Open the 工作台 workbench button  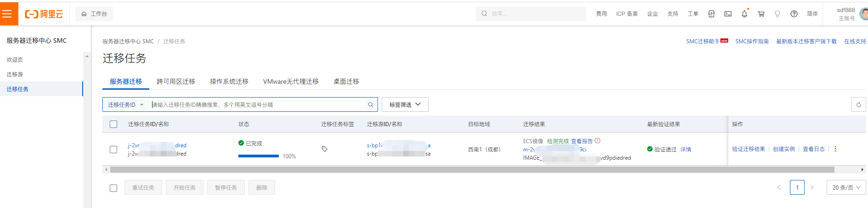[x=94, y=14]
